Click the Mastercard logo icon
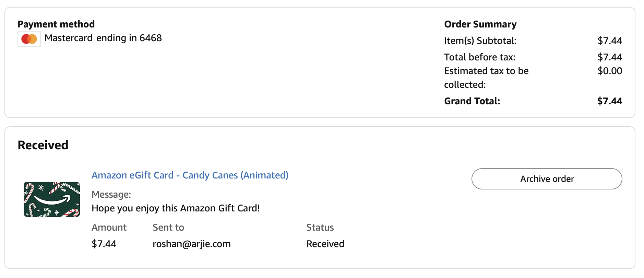 (29, 39)
